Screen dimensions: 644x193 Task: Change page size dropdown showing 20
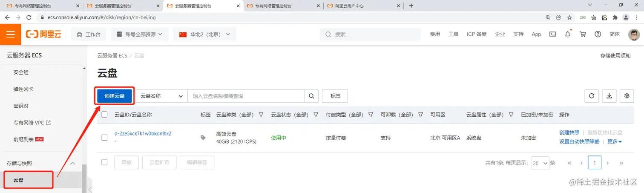(x=540, y=163)
